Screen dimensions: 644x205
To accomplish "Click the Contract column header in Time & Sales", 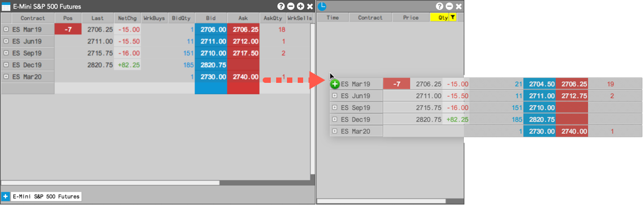I will click(371, 18).
